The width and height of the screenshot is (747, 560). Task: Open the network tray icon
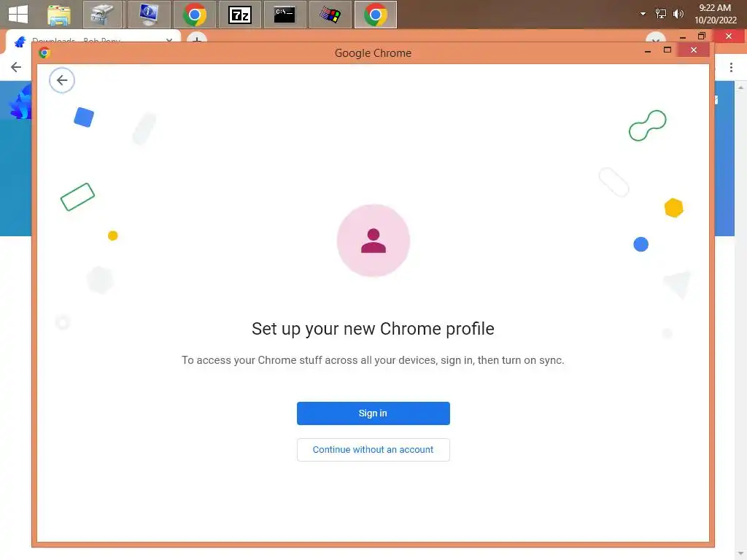click(x=660, y=14)
